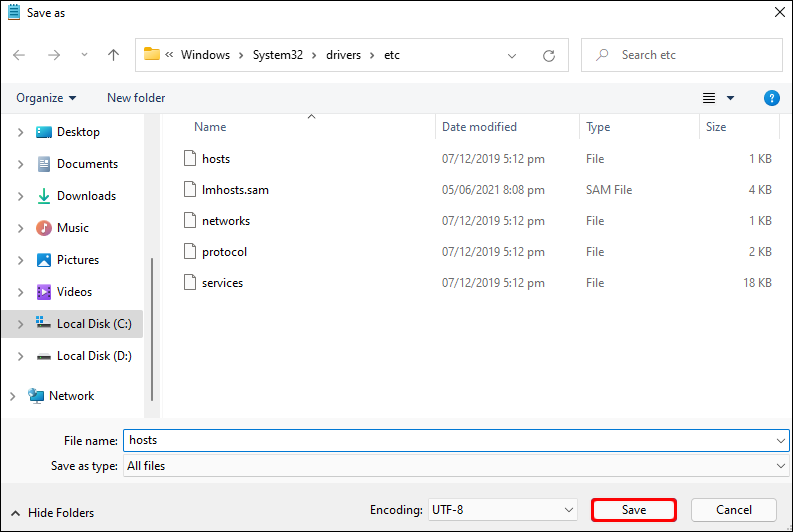Select the lmhosts.sam file
Viewport: 793px width, 532px height.
(235, 190)
